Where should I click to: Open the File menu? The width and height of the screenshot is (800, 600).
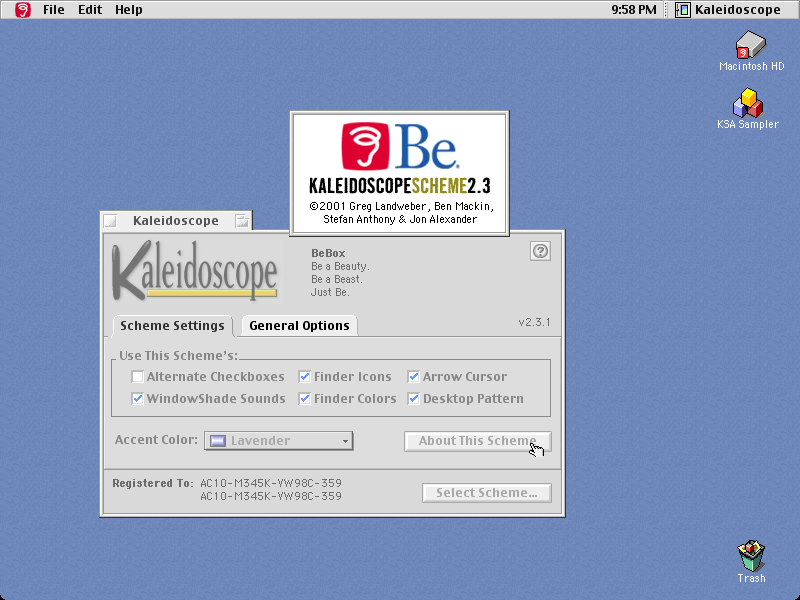54,10
